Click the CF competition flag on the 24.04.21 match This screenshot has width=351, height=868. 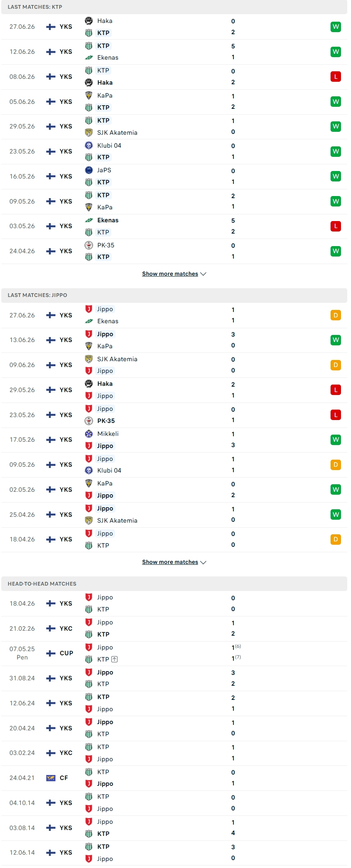pyautogui.click(x=51, y=778)
